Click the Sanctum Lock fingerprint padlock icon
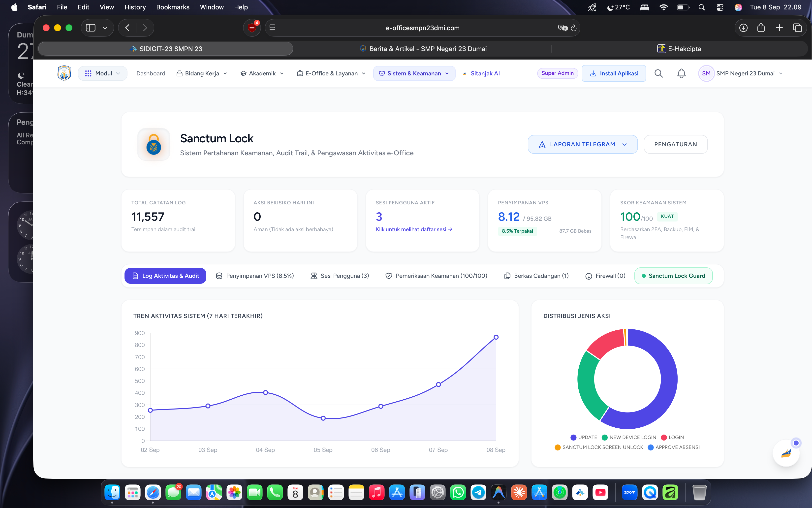Image resolution: width=812 pixels, height=508 pixels. click(154, 144)
